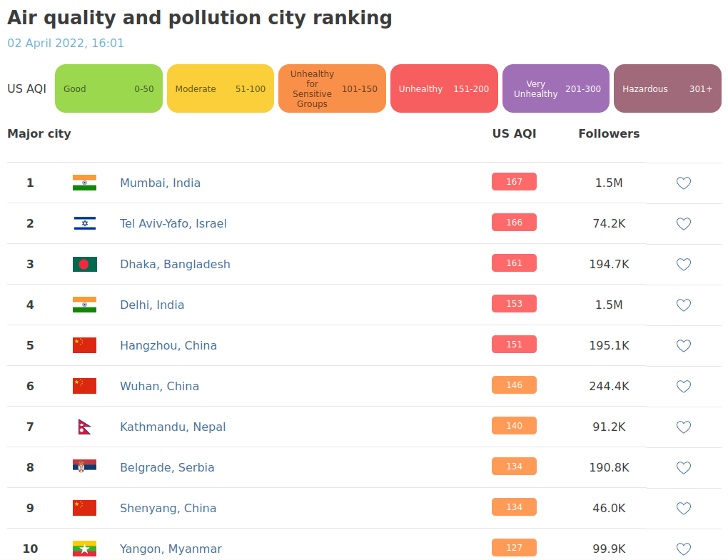Click the Hazardous 301+ legend box
The height and width of the screenshot is (560, 728).
pyautogui.click(x=667, y=89)
